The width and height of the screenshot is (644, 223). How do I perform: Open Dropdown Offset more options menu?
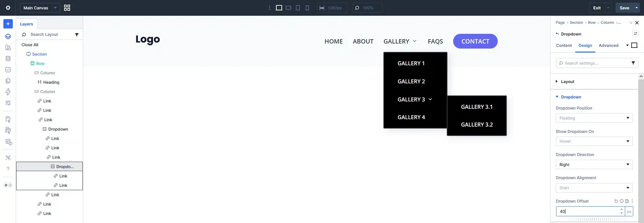point(632,201)
